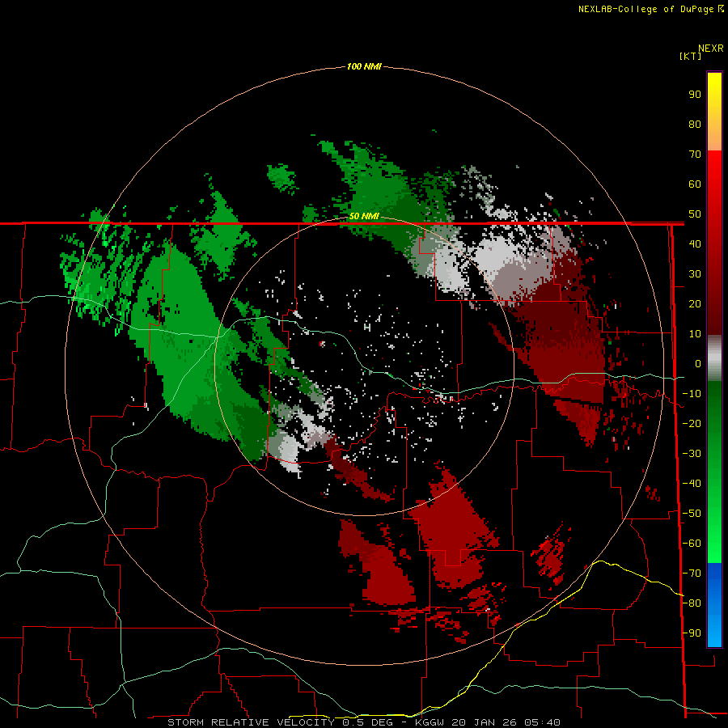Click the positive 20 knot scale value
728x728 pixels.
(x=695, y=304)
